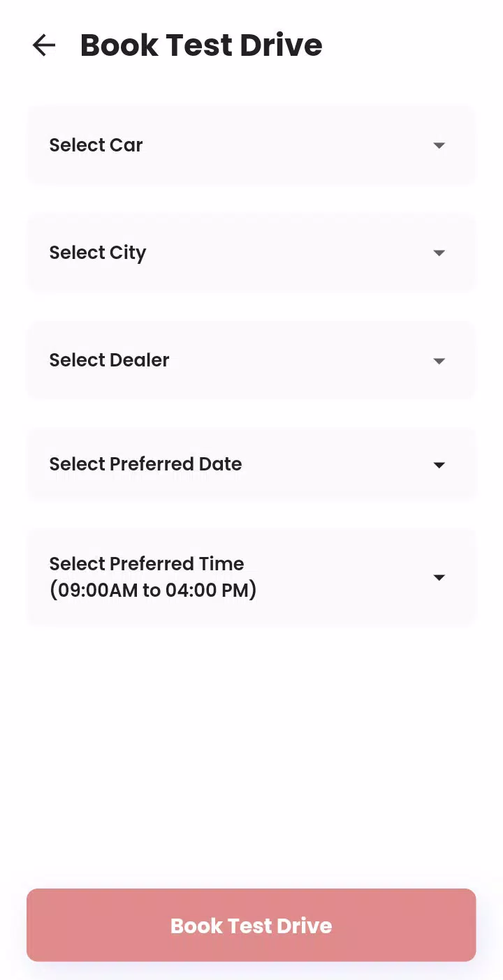Click the Select Dealer dropdown arrow
Screen dimensions: 503x980
439,361
